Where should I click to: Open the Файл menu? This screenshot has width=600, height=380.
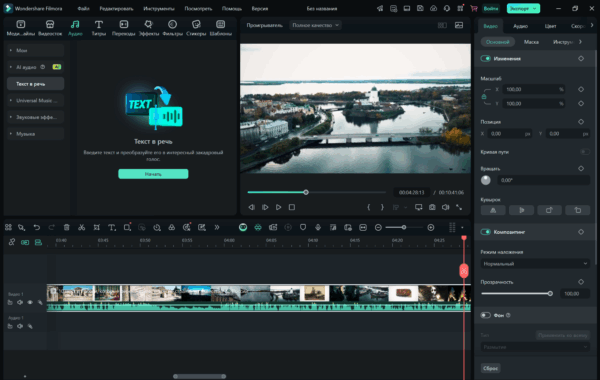click(83, 8)
